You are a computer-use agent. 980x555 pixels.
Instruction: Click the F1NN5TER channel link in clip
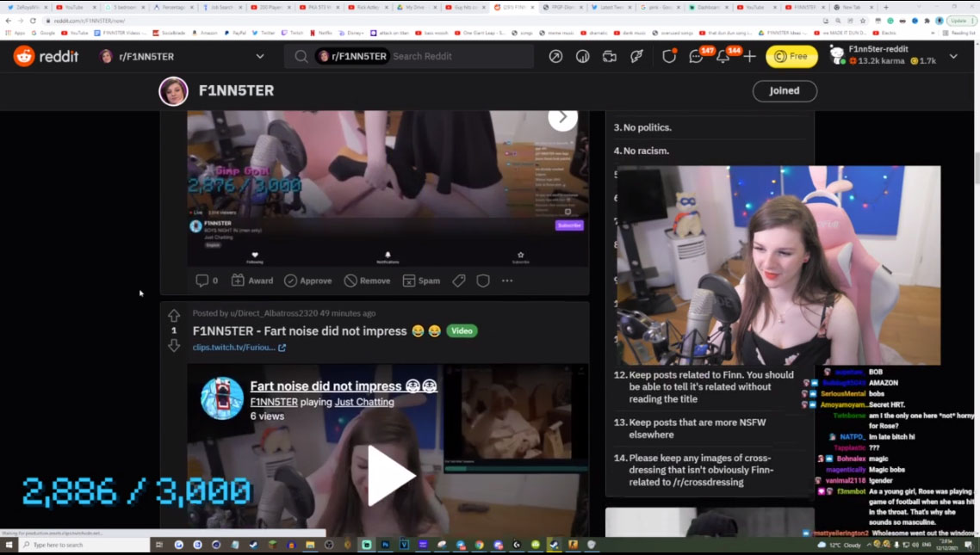click(274, 402)
